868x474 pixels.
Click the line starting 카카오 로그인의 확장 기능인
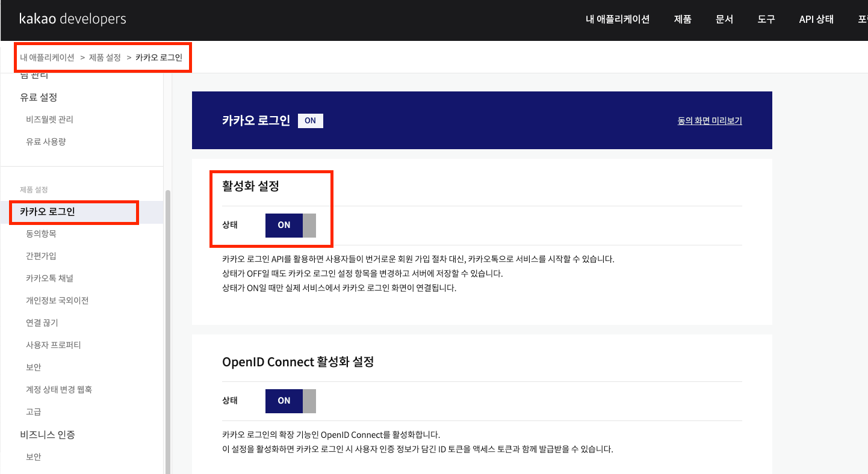[x=332, y=435]
